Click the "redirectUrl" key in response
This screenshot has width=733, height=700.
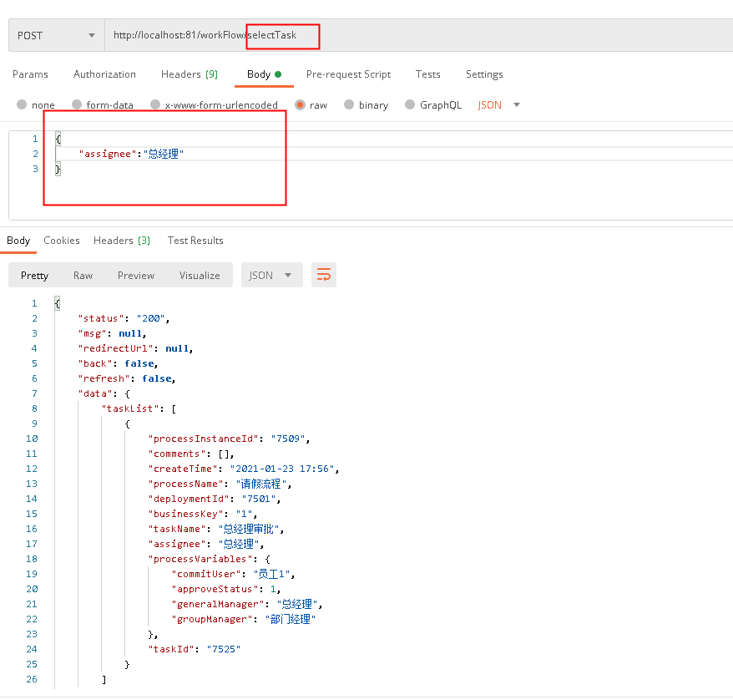(x=115, y=348)
